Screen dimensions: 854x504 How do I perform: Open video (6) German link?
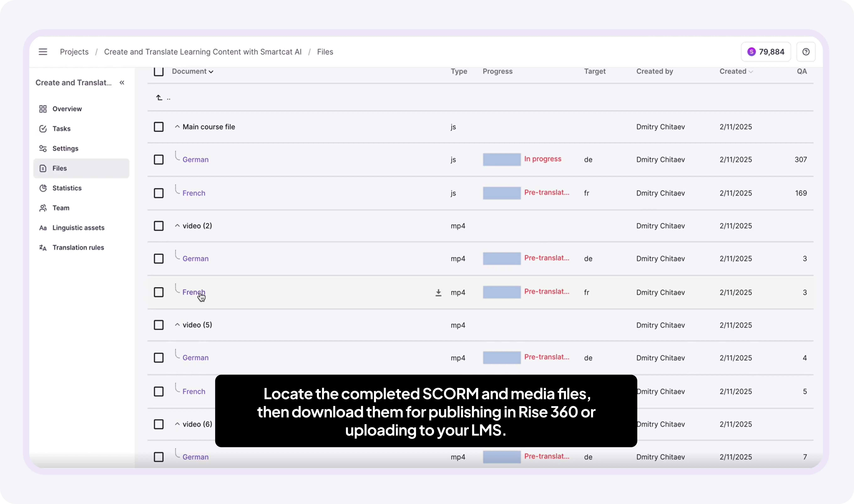pyautogui.click(x=195, y=457)
